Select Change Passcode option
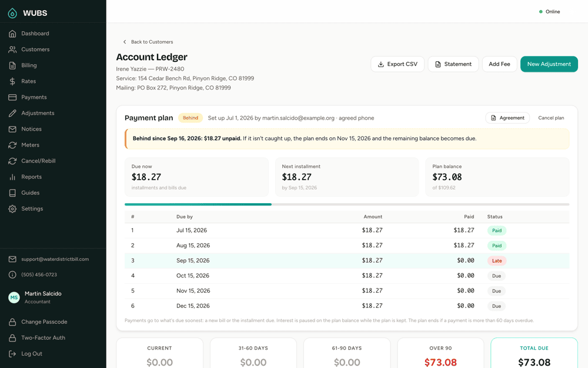This screenshot has width=588, height=368. 44,322
